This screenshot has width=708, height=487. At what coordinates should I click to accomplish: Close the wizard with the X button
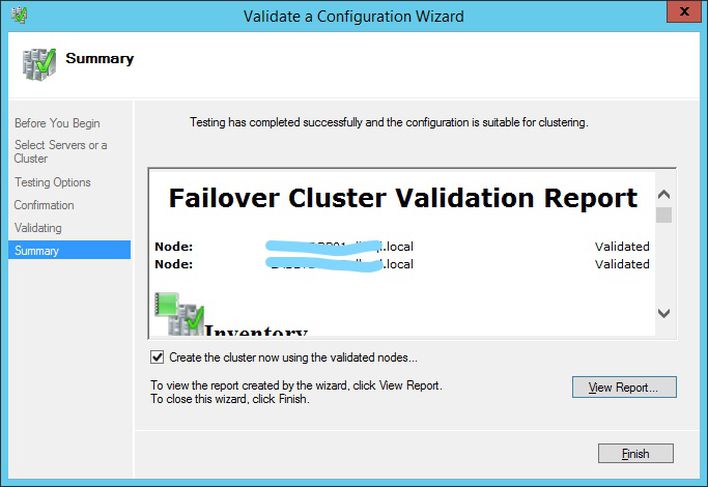click(684, 11)
